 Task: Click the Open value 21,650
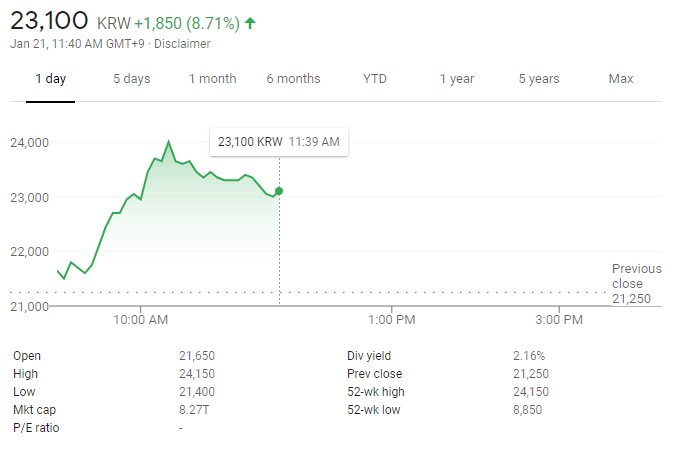click(196, 356)
